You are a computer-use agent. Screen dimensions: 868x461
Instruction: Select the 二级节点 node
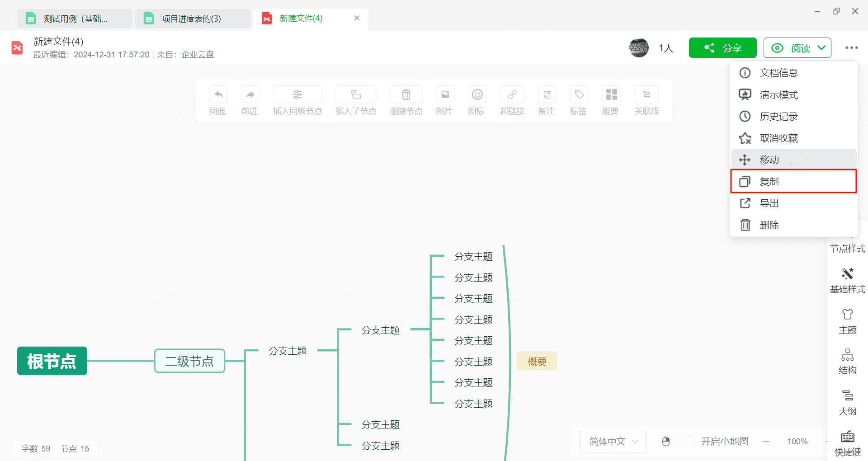pyautogui.click(x=189, y=361)
